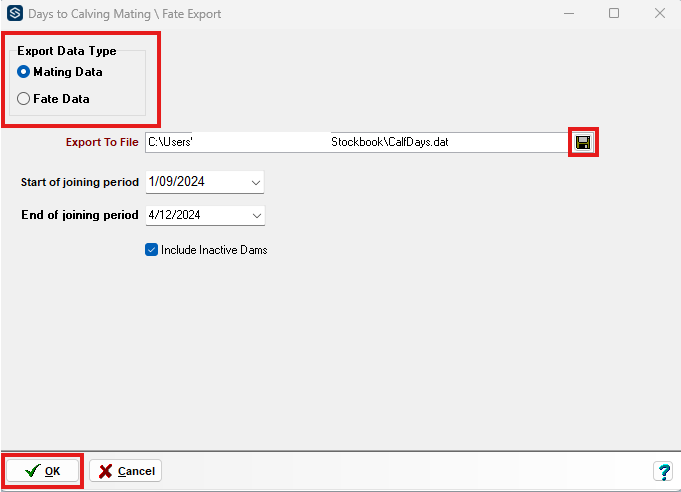Click the floppy disk browse file icon
This screenshot has height=492, width=681.
point(582,142)
